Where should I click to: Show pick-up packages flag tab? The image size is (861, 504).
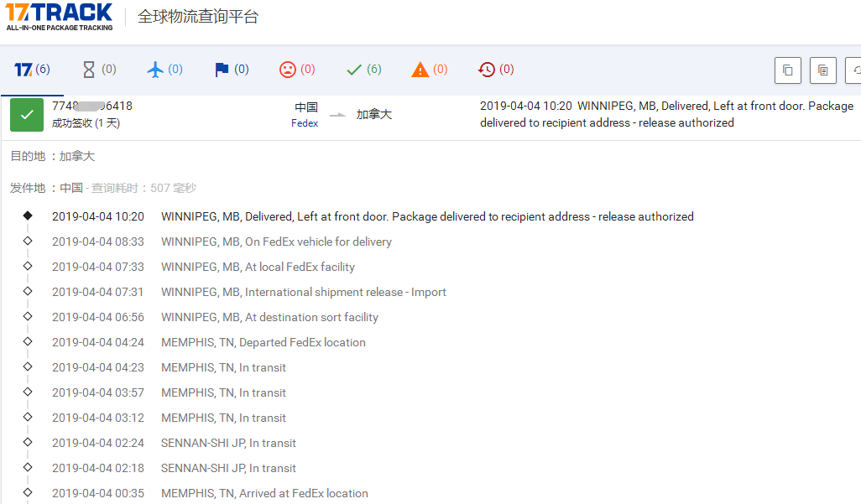(x=232, y=70)
